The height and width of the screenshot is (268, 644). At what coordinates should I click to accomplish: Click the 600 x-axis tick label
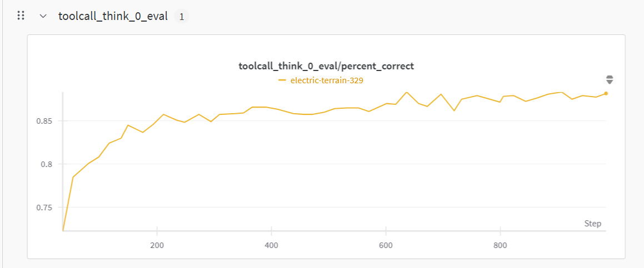tap(386, 246)
